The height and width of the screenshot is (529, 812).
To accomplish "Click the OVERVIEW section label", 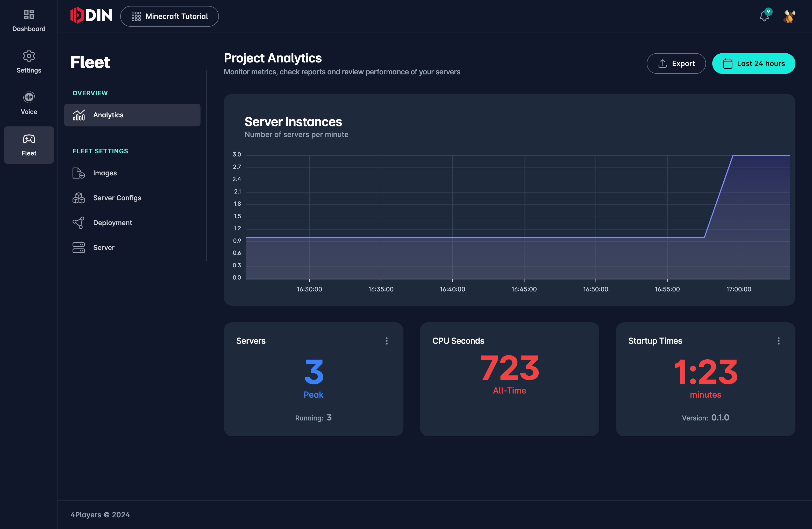I will click(90, 93).
